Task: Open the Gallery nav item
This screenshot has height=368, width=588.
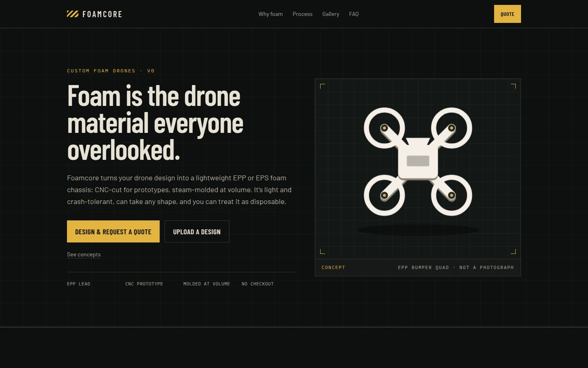Action: click(331, 14)
